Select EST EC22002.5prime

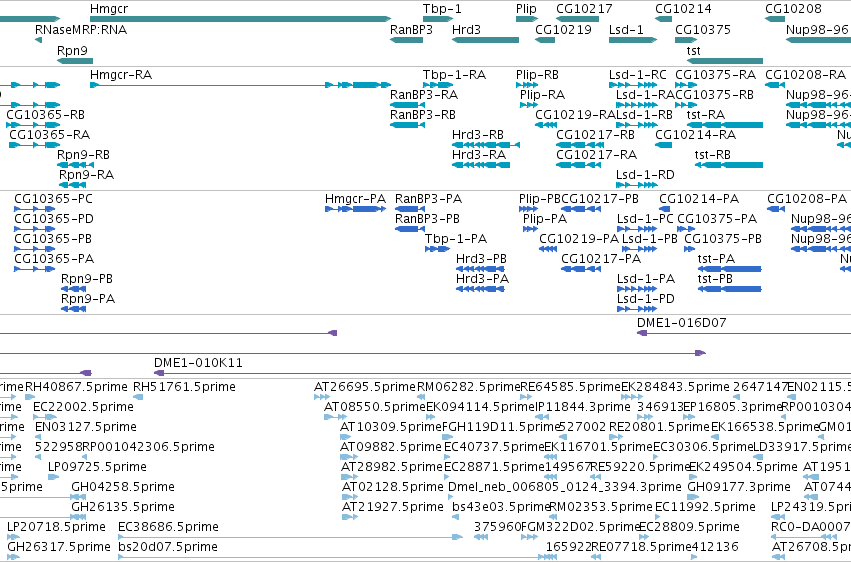pyautogui.click(x=45, y=417)
